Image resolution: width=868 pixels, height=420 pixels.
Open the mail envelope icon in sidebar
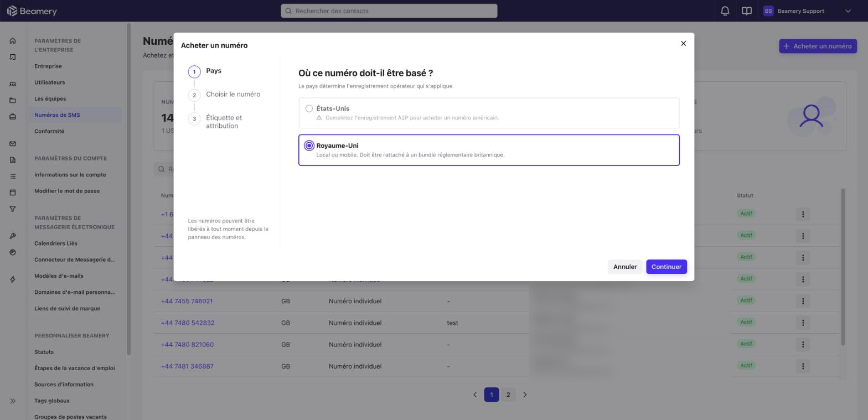[13, 144]
